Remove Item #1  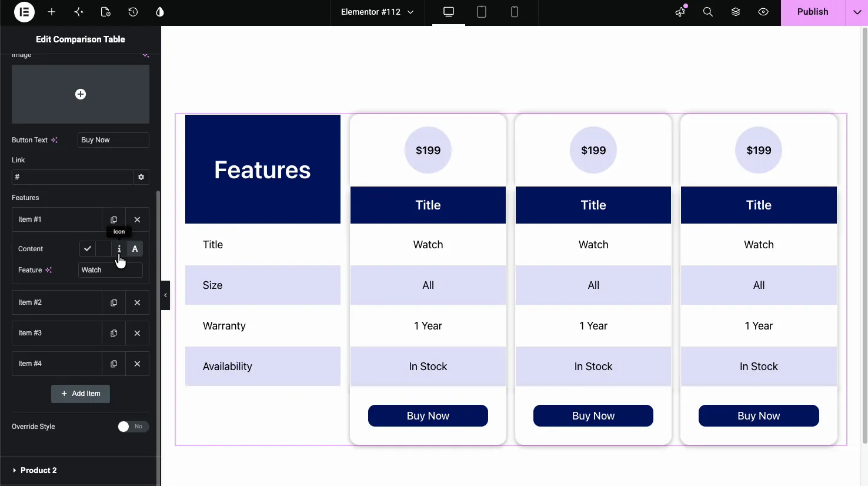click(x=137, y=219)
